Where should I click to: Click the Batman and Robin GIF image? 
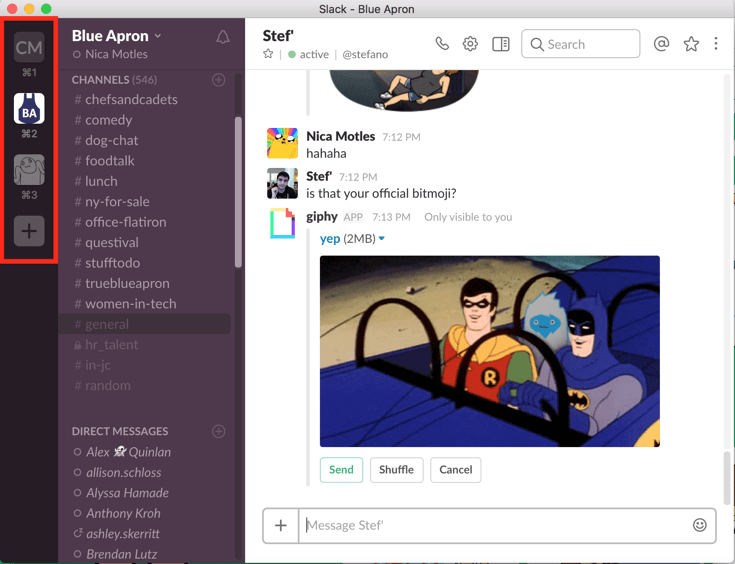pyautogui.click(x=490, y=351)
